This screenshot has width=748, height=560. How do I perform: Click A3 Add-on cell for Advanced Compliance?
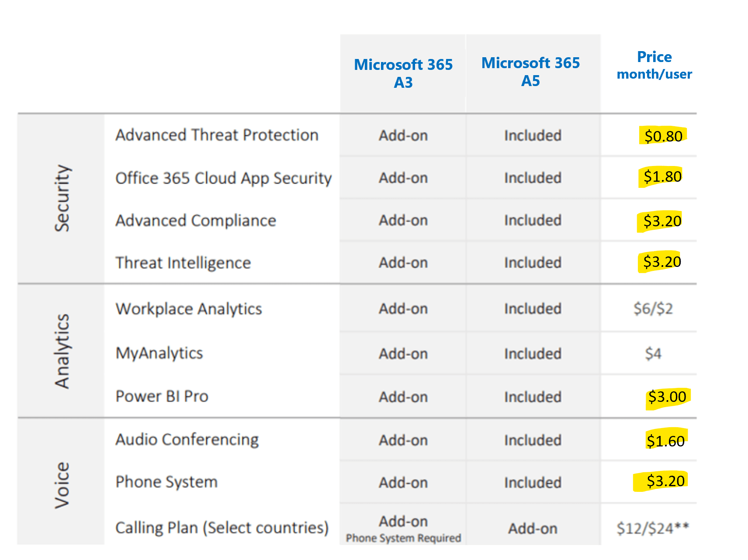[403, 220]
